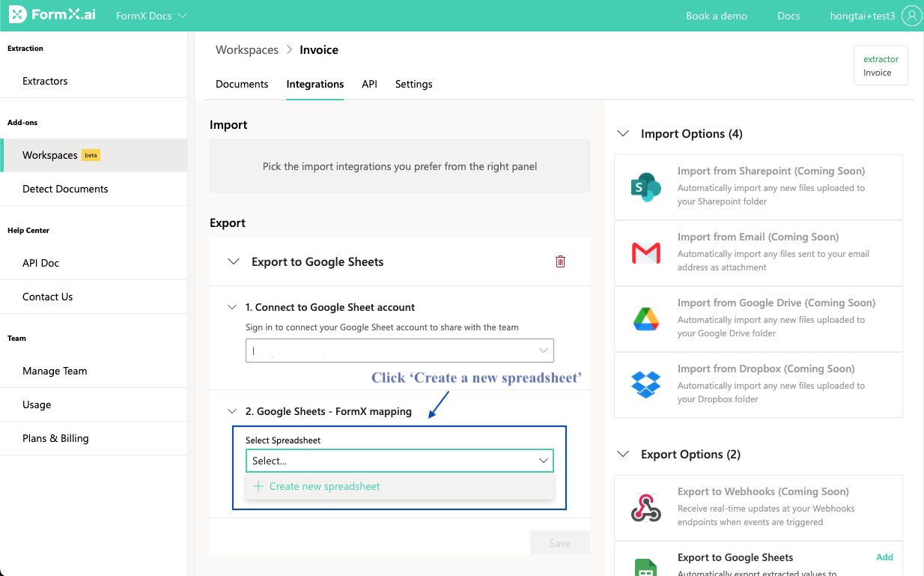Select the Integrations tab
The image size is (924, 576).
[315, 84]
